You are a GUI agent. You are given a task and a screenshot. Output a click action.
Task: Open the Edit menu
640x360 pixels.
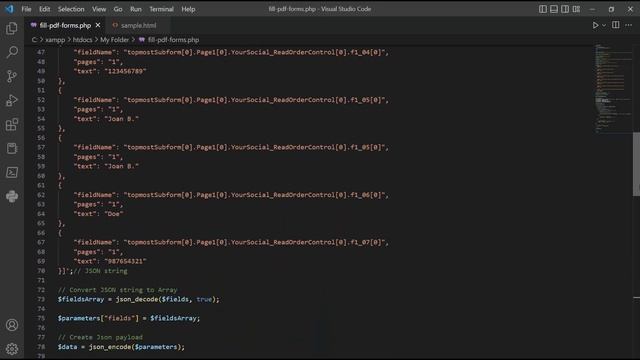tap(44, 9)
